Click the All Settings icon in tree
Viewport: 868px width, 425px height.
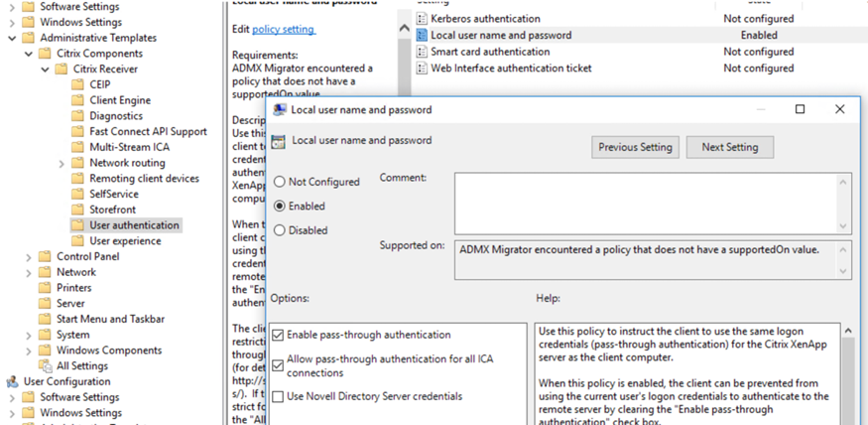click(45, 365)
